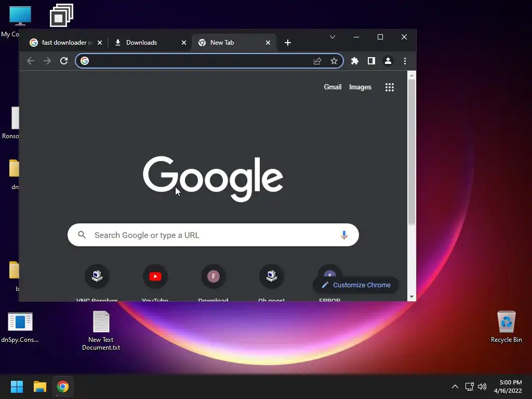Share this page using the address bar share icon
The image size is (532, 399).
[317, 61]
